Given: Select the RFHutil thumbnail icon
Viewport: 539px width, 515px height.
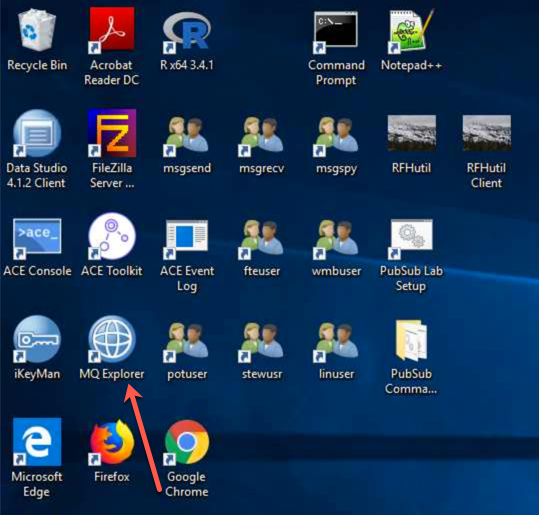Looking at the screenshot, I should point(412,133).
